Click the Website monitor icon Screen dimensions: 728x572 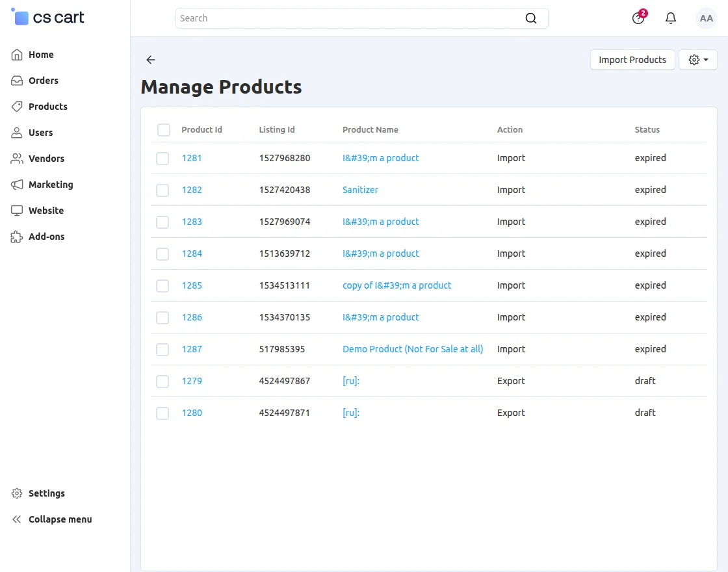pos(17,211)
